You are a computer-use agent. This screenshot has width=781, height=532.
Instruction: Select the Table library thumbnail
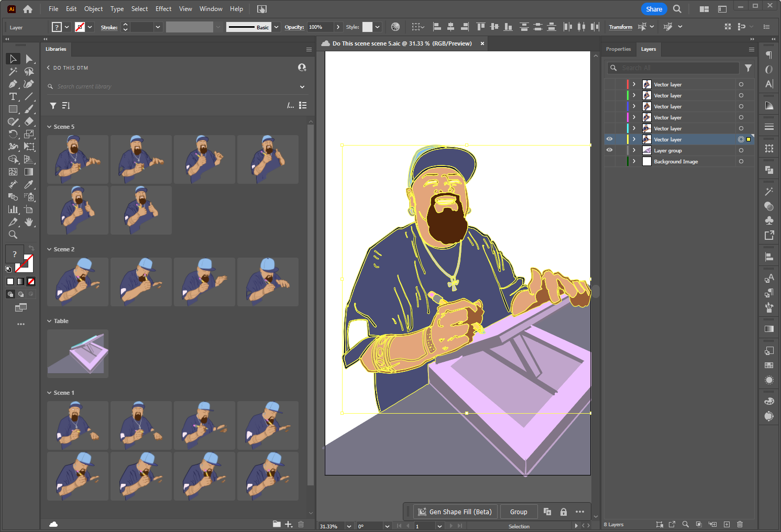[x=78, y=353]
